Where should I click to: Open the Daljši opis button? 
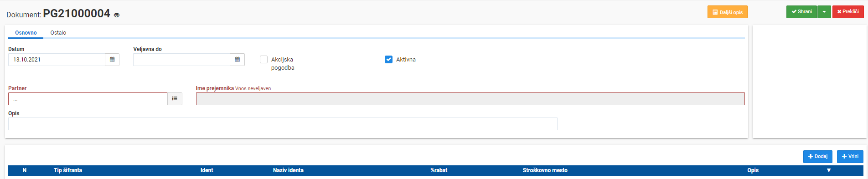point(728,12)
